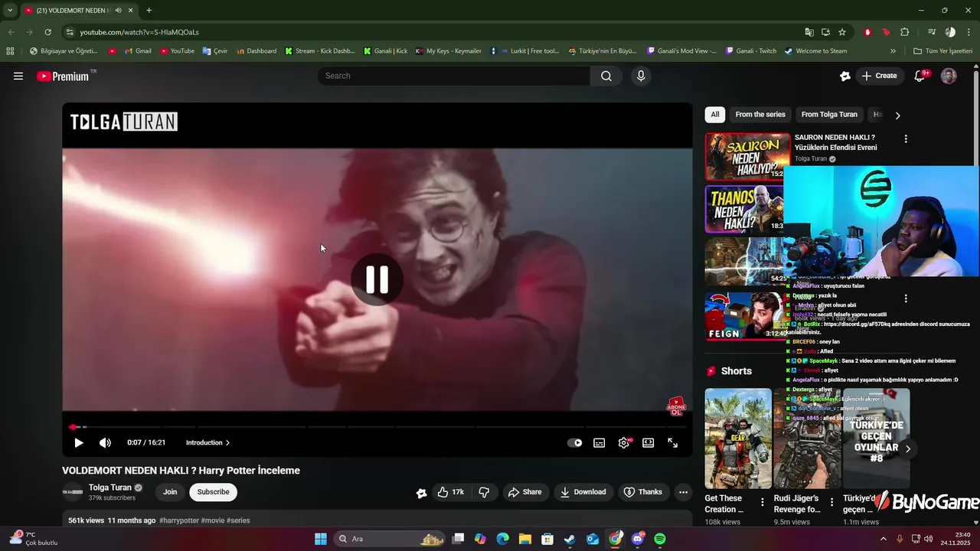The image size is (980, 551).
Task: Seek on the video progress bar
Action: [377, 427]
